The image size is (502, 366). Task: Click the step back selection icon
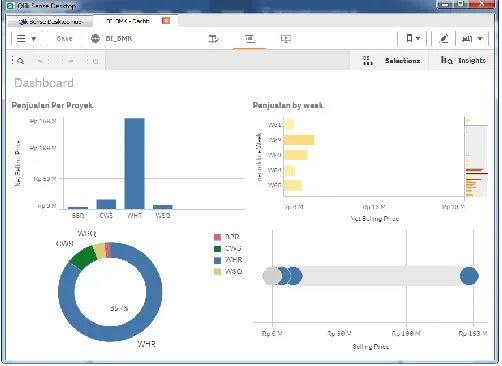click(41, 61)
